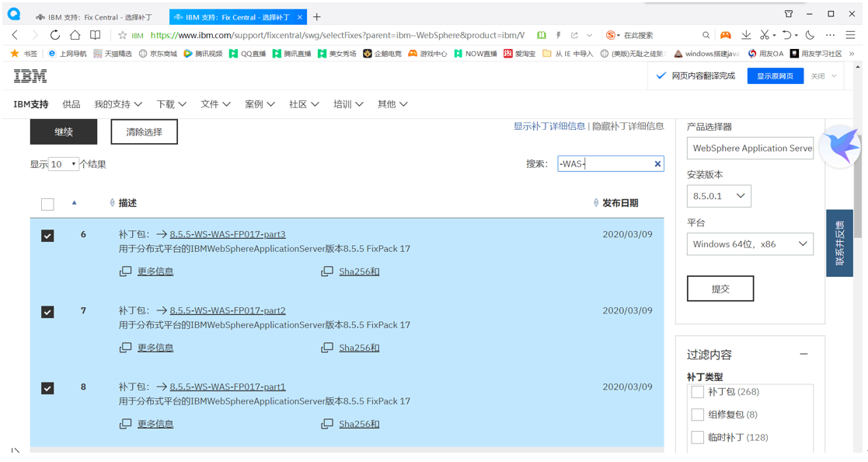Click the 清除选择 button
Screen dimensions: 868x462
[x=144, y=132]
